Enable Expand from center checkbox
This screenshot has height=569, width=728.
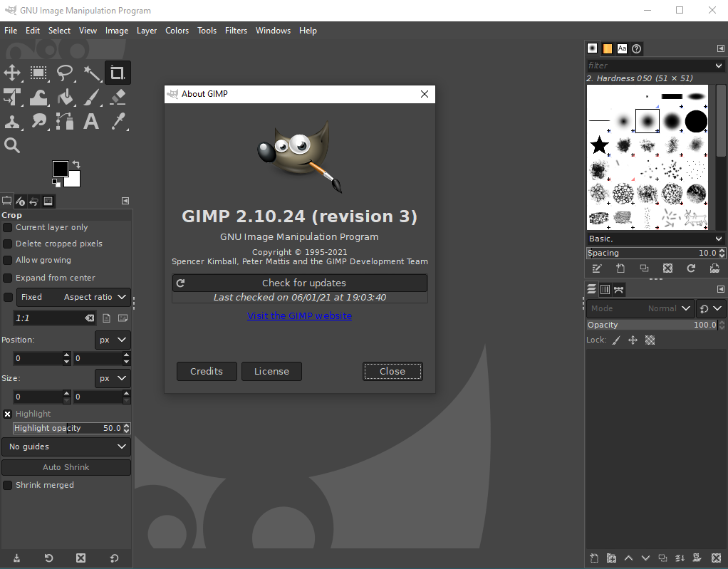coord(7,278)
